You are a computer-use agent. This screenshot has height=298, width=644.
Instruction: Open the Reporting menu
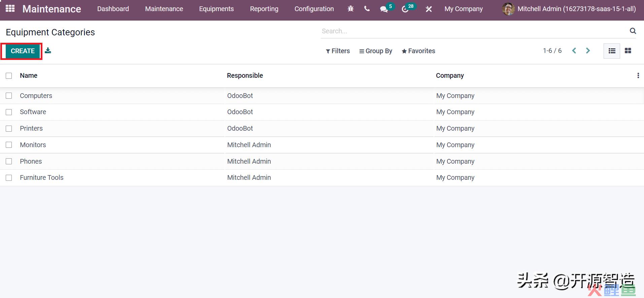[x=264, y=9]
